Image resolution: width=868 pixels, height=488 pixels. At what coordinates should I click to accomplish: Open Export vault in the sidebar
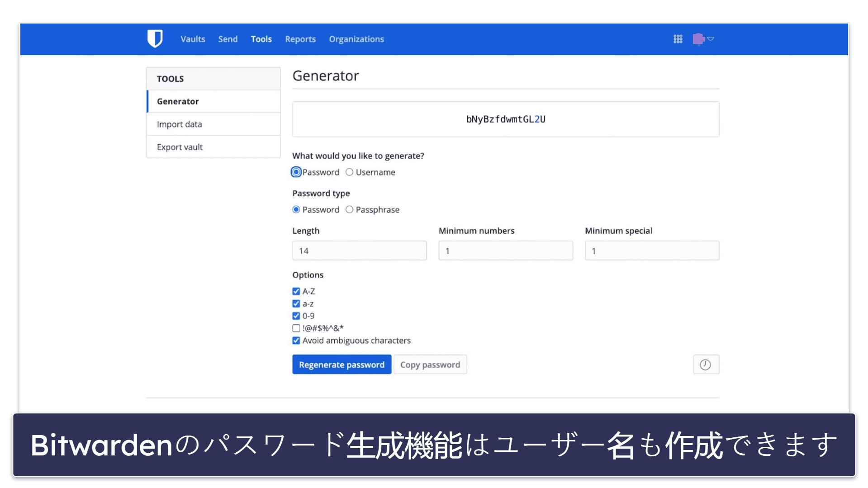[213, 147]
